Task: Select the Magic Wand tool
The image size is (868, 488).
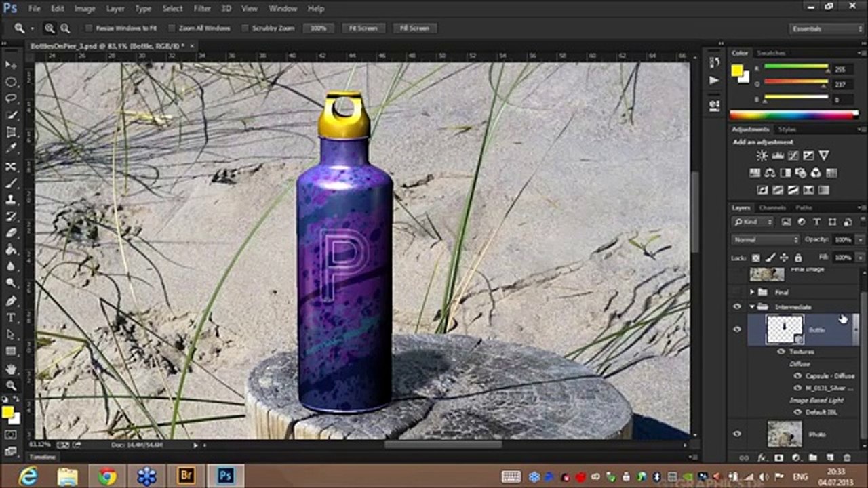Action: click(11, 116)
